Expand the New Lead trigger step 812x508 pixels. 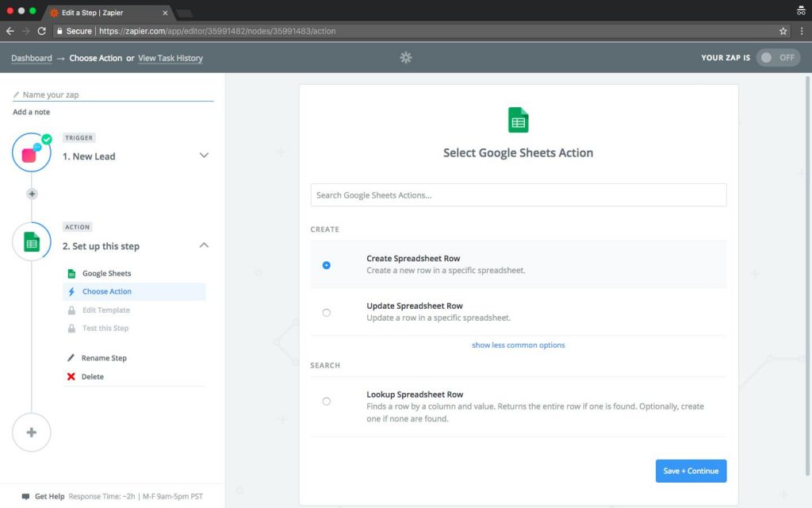204,155
